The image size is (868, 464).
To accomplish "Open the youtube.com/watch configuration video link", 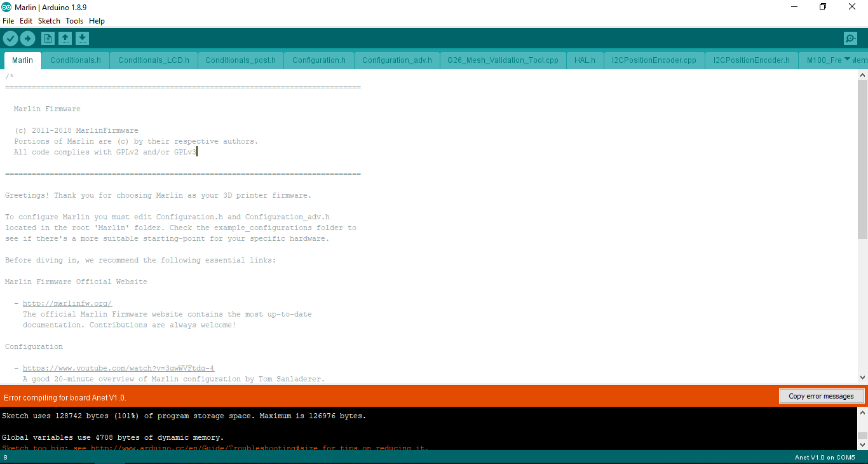I will coord(119,368).
